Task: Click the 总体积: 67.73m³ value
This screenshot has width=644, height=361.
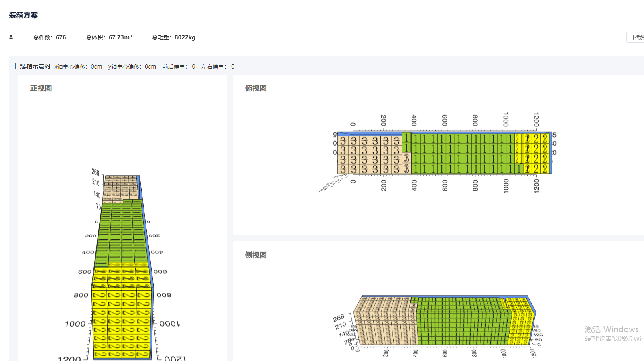Action: pyautogui.click(x=109, y=37)
